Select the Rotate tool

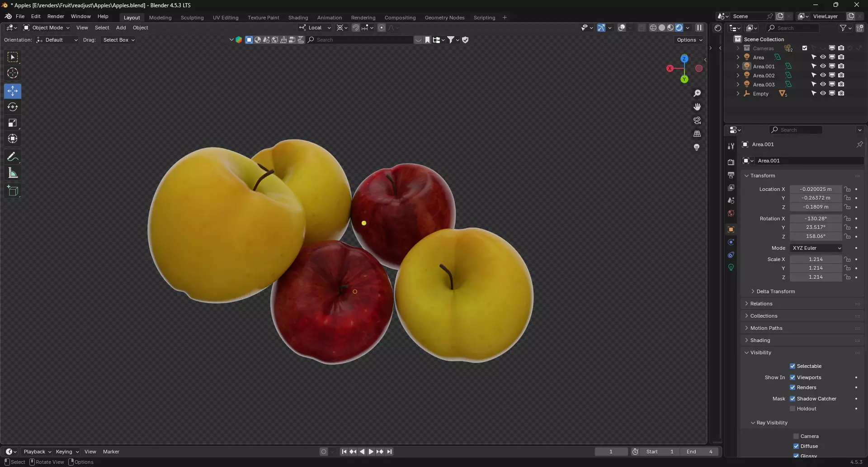[13, 107]
